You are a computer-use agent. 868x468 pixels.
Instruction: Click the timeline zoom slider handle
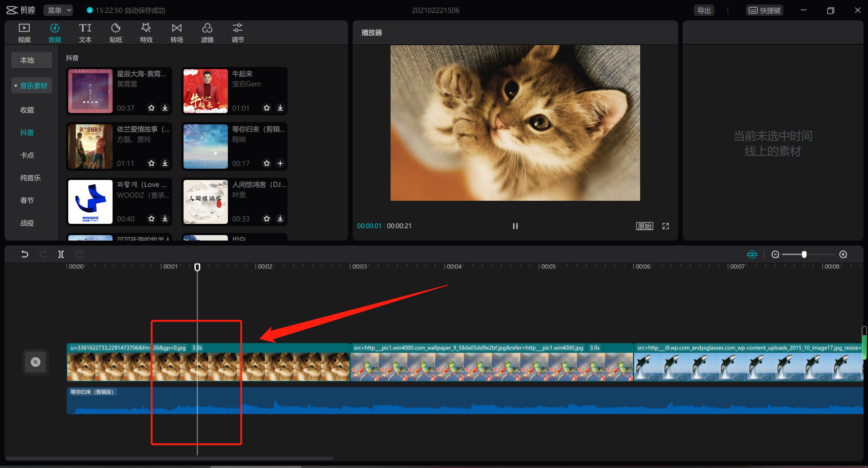(804, 255)
